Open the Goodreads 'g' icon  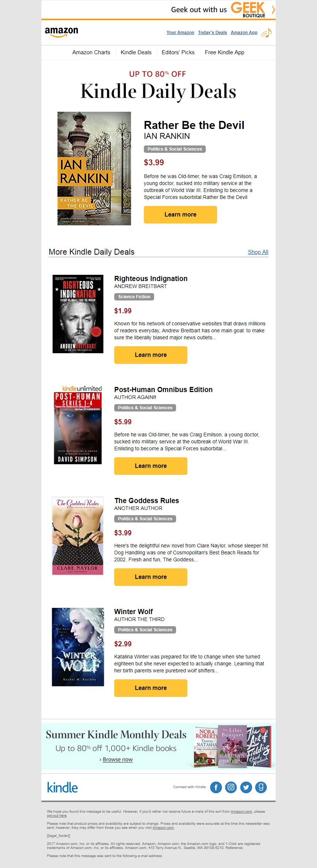[x=261, y=787]
